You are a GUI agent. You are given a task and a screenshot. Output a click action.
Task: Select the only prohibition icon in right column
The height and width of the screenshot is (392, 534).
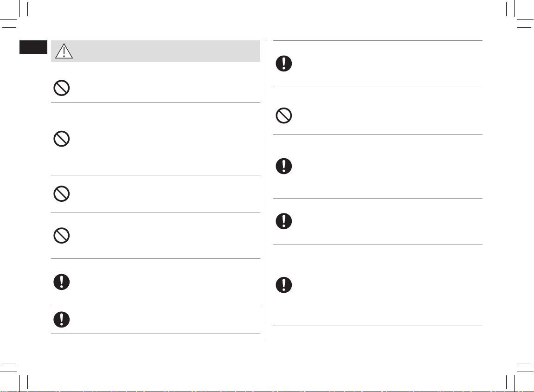pyautogui.click(x=283, y=116)
